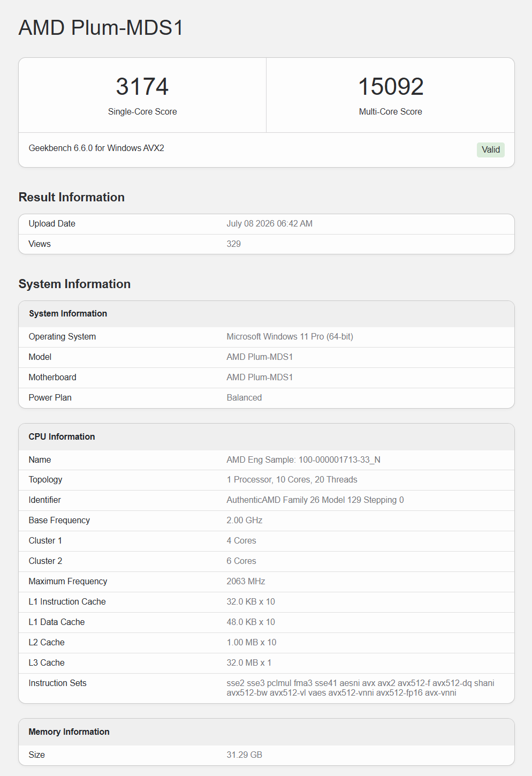Click the Motherboard value AMD Plum-MDS1
Screen dimensions: 532x776
click(260, 377)
